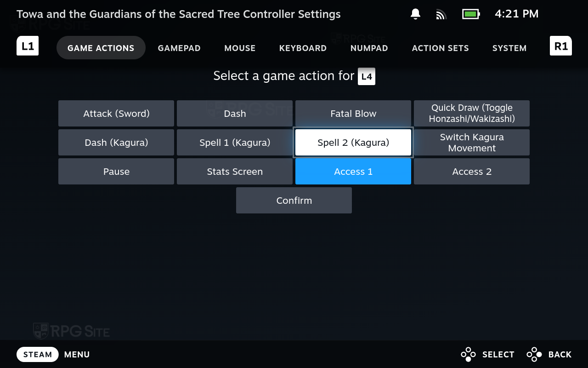
Task: Select the Dash (Kagura) action
Action: (x=116, y=143)
